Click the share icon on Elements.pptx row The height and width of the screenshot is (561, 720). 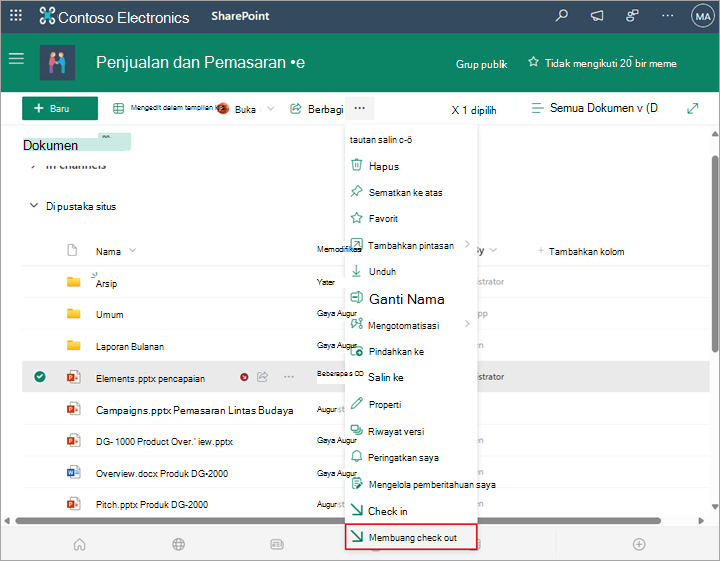(x=262, y=377)
